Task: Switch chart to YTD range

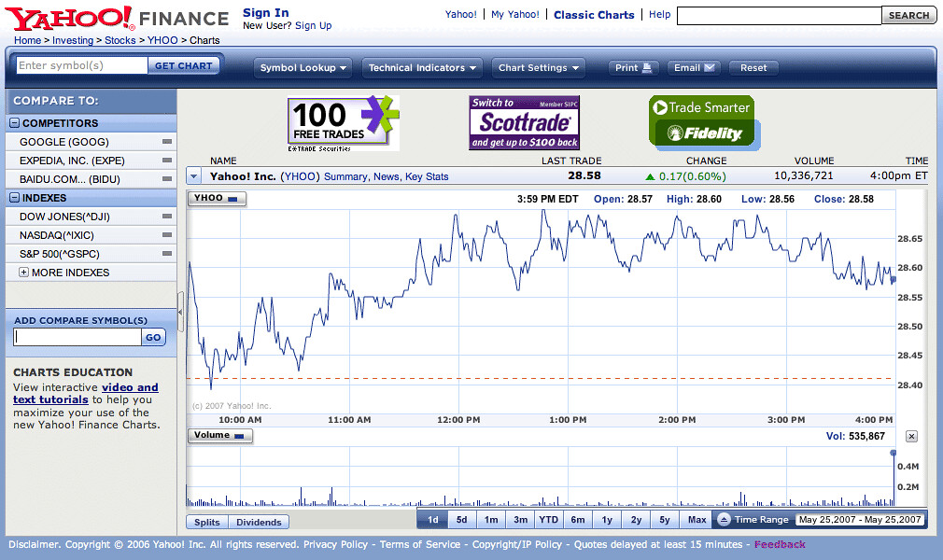Action: click(549, 520)
